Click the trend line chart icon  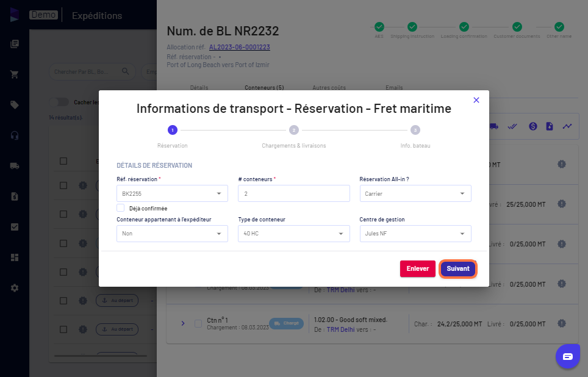[x=567, y=126]
